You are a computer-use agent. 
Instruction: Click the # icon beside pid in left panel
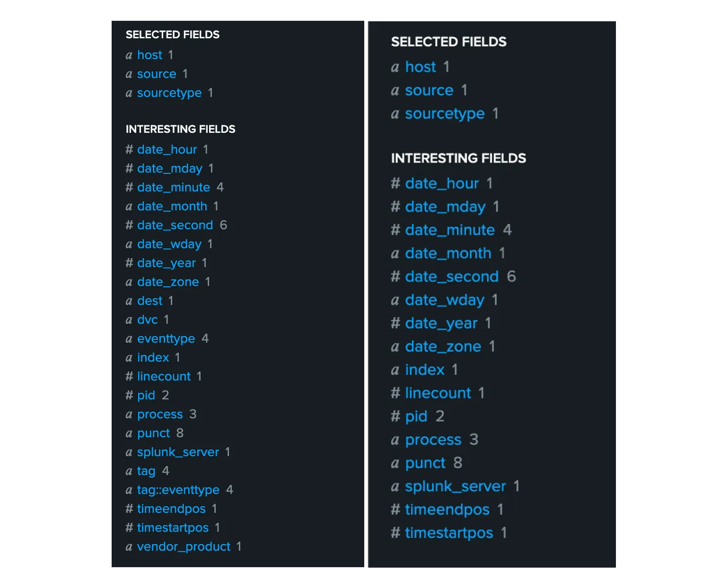129,395
